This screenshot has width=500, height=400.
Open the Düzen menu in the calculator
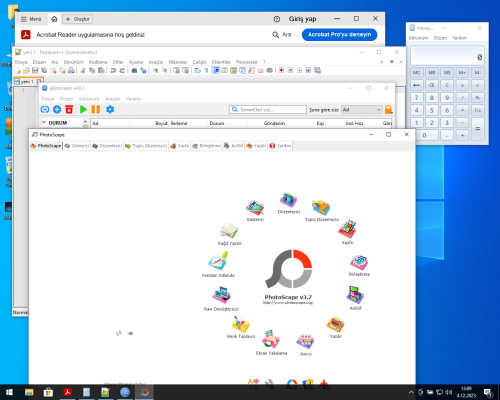(440, 38)
